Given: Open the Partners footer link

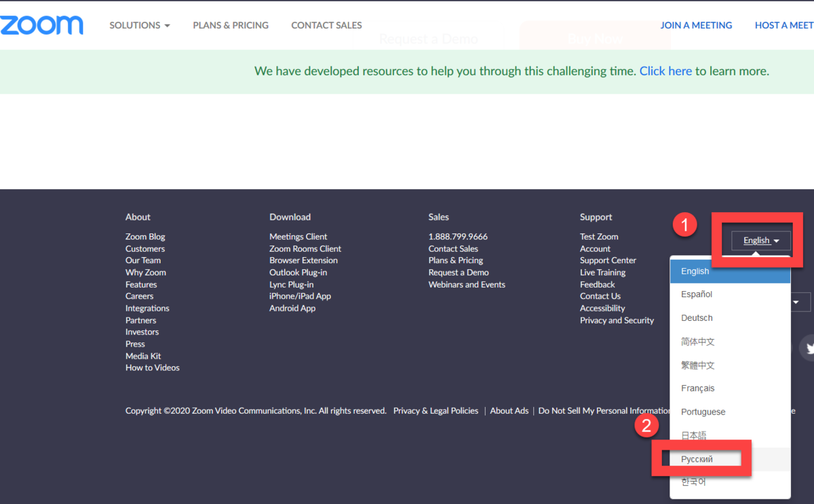Looking at the screenshot, I should click(141, 321).
